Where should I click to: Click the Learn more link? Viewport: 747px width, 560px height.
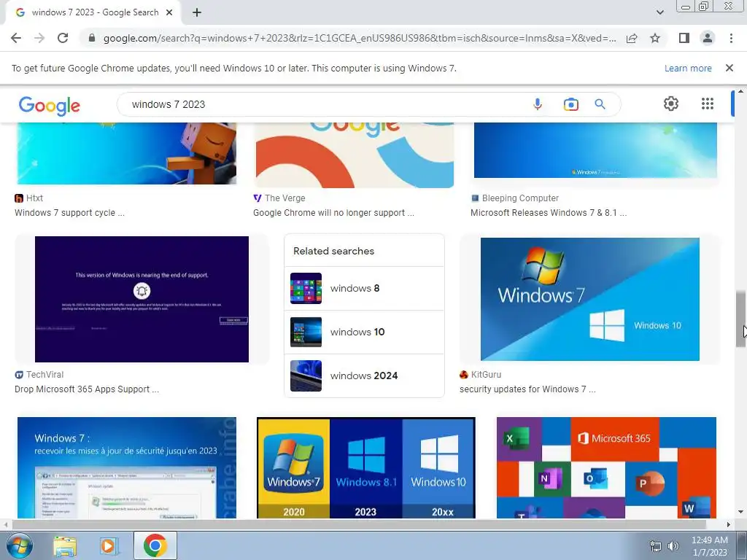coord(688,68)
